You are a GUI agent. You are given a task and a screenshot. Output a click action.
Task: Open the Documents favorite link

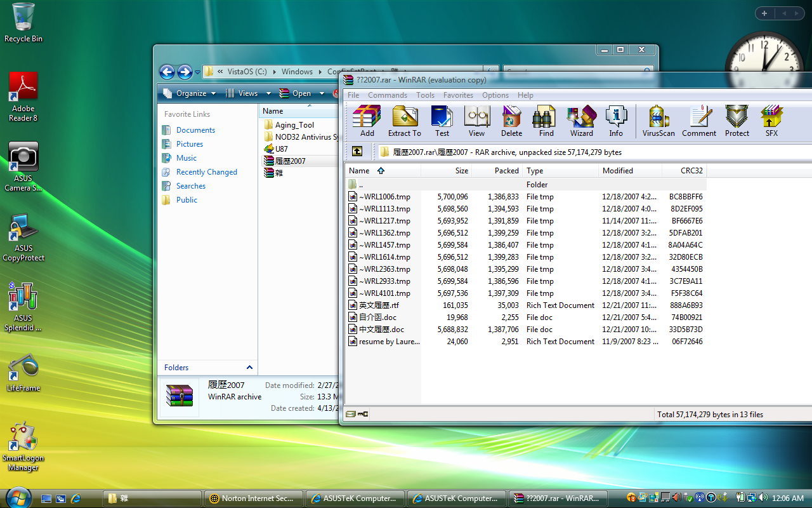pyautogui.click(x=195, y=130)
